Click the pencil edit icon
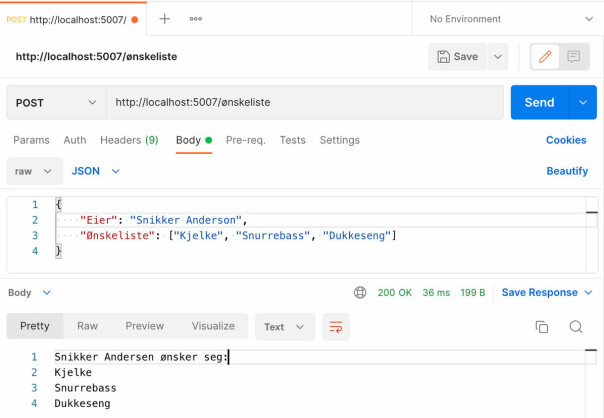This screenshot has width=604, height=418. click(x=545, y=57)
